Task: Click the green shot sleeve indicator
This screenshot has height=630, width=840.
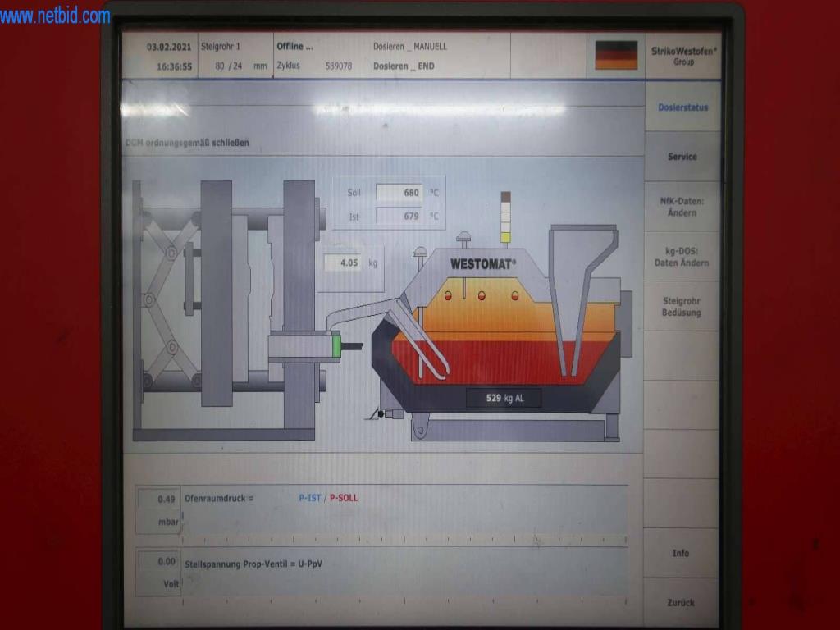Action: coord(336,346)
